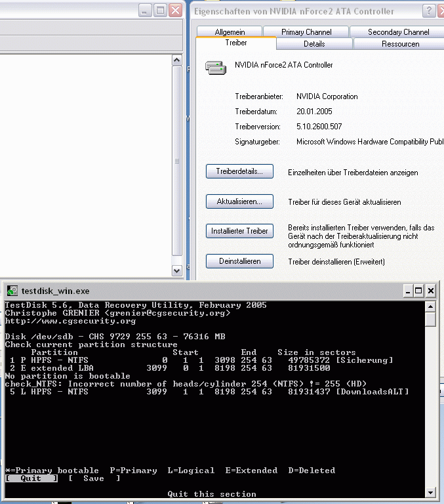Viewport: 444px width, 504px height.
Task: Click the Treiberdetails... button
Action: (x=239, y=171)
